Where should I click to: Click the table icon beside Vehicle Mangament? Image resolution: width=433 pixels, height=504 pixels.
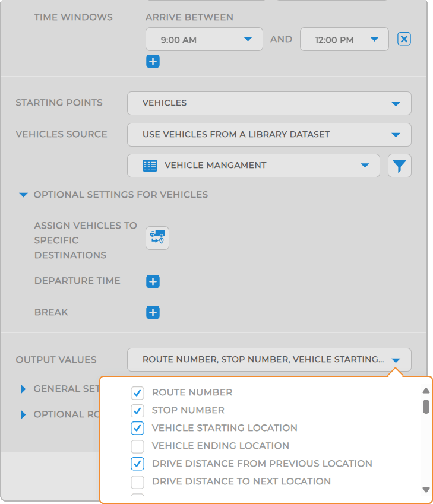click(x=150, y=166)
